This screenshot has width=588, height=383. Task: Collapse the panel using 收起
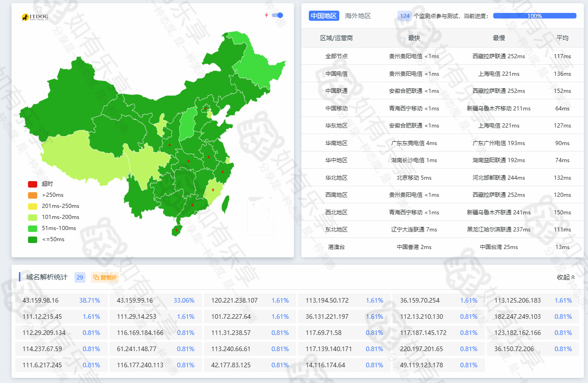(x=566, y=277)
